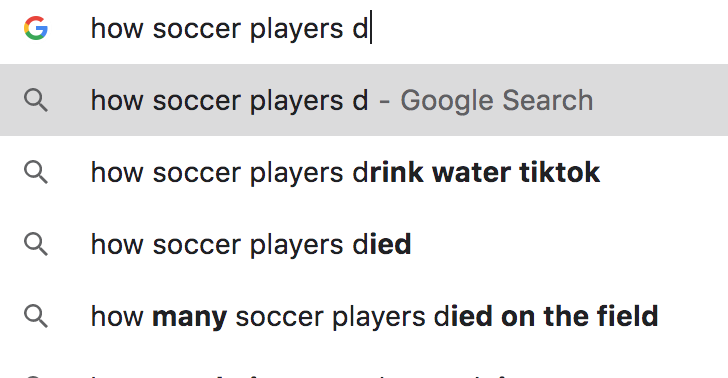
Task: Click the partially visible search icon at the bottom
Action: (36, 376)
